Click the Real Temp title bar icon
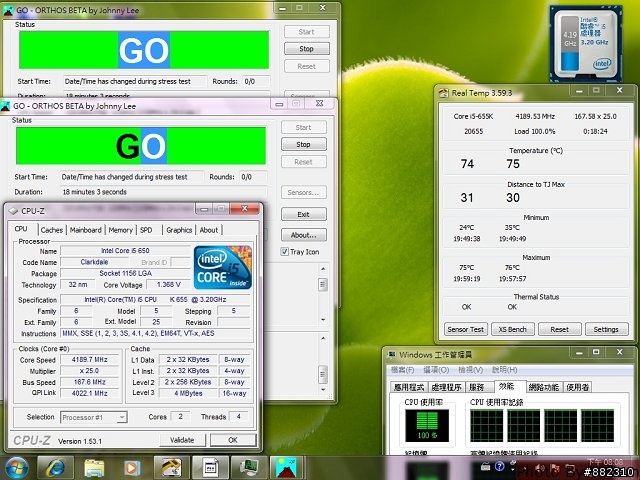This screenshot has width=640, height=480. [x=443, y=93]
